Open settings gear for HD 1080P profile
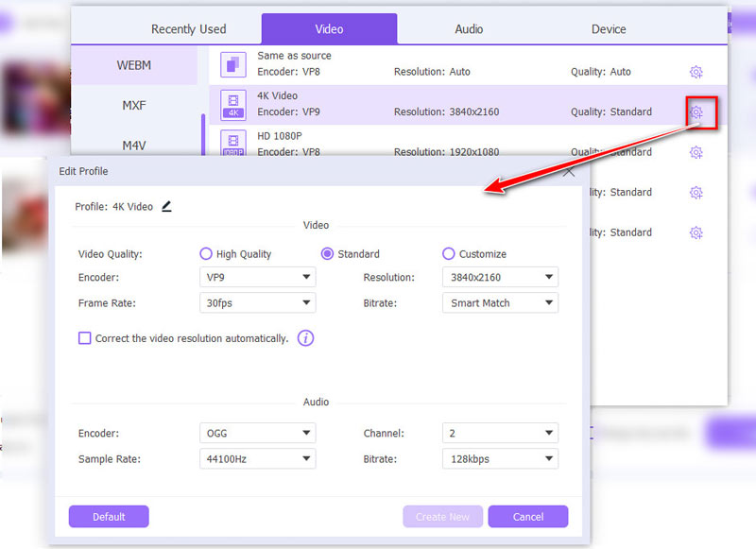 (x=696, y=152)
